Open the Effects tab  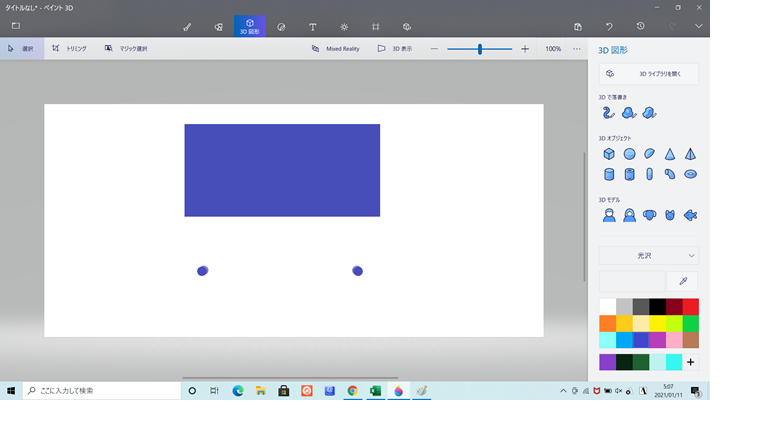click(344, 27)
